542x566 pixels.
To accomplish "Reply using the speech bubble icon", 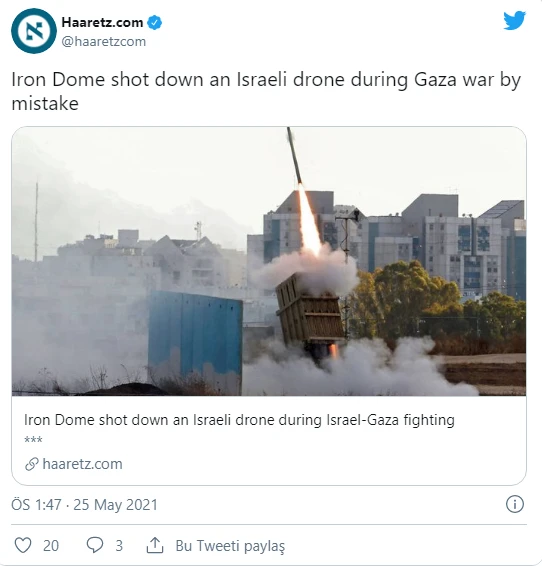I will click(95, 545).
